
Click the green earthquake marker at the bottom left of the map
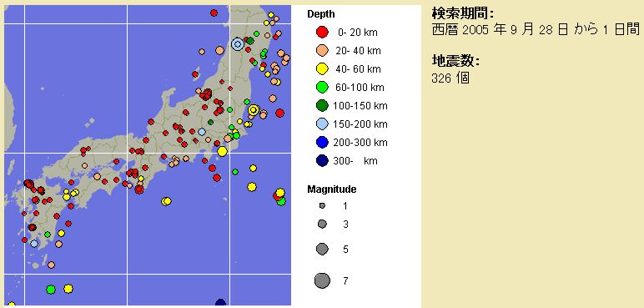pos(51,290)
